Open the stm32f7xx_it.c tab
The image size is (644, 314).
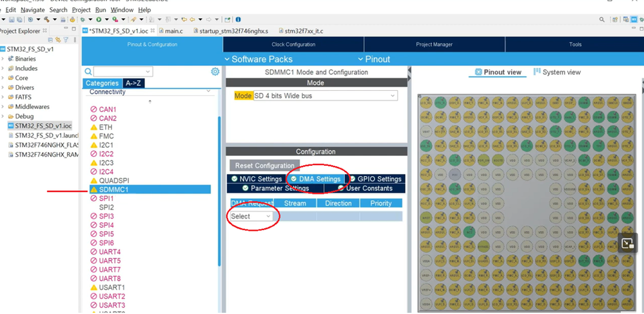(301, 31)
